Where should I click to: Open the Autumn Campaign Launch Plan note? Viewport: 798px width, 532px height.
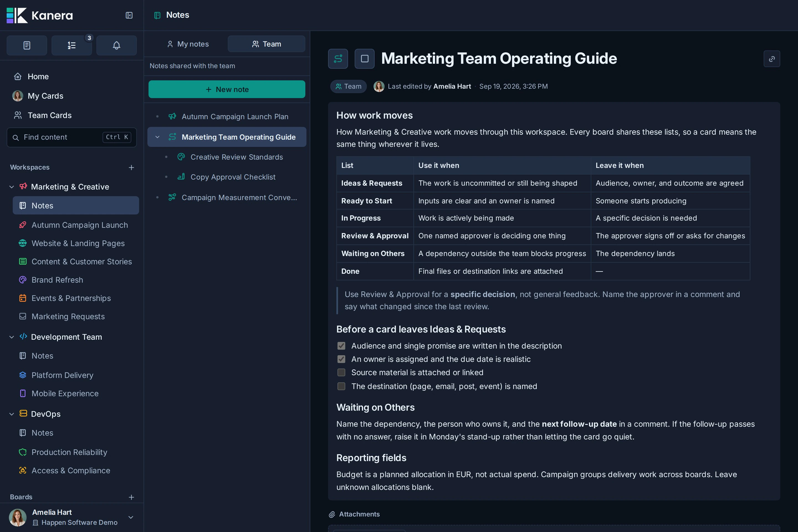[x=227, y=116]
